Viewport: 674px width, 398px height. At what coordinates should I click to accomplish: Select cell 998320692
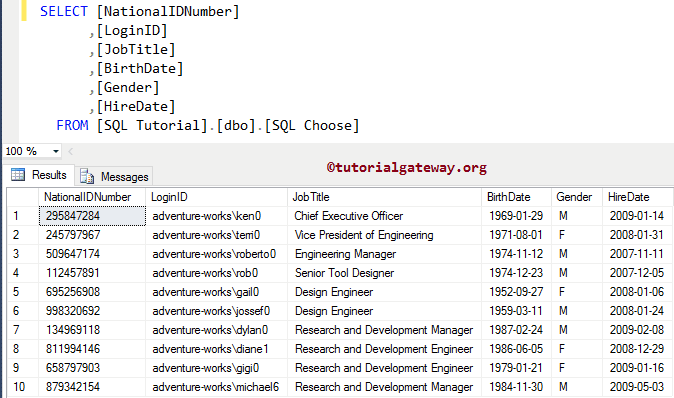[x=92, y=311]
